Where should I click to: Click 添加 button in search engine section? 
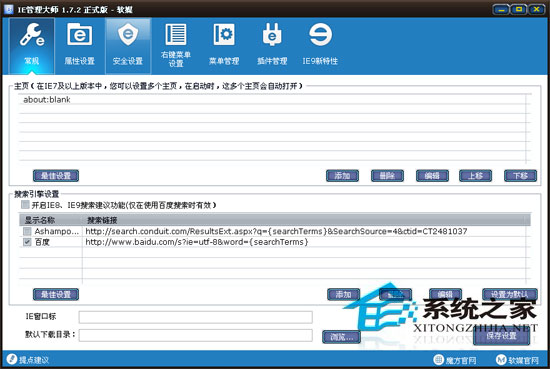click(344, 294)
